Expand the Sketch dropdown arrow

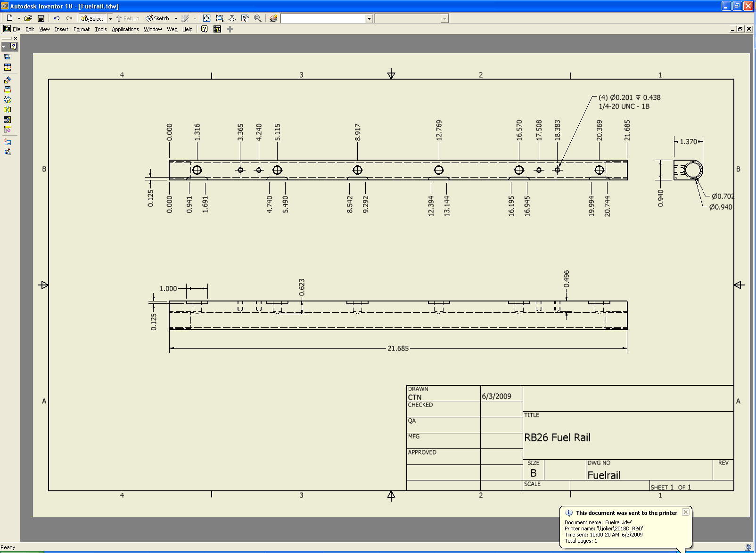click(176, 18)
